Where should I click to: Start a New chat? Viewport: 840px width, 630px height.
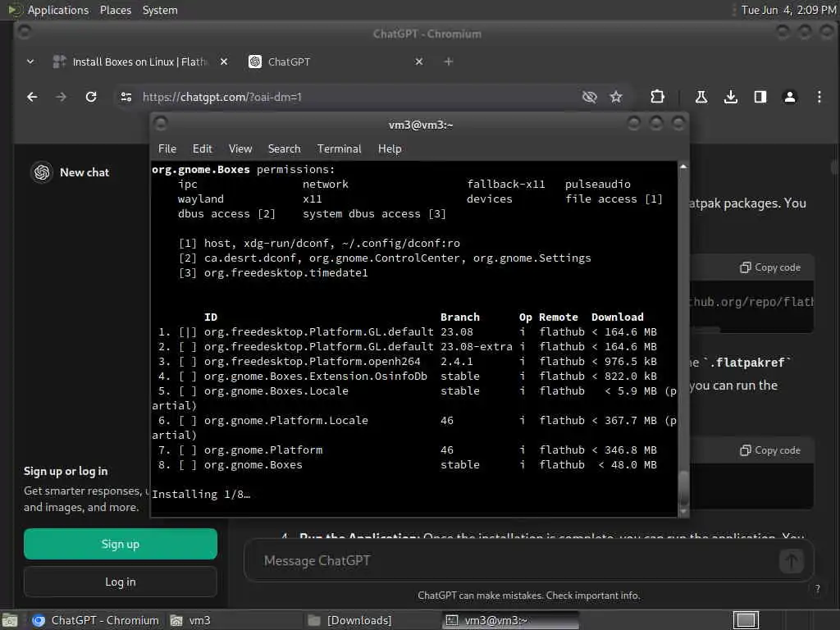pos(84,172)
